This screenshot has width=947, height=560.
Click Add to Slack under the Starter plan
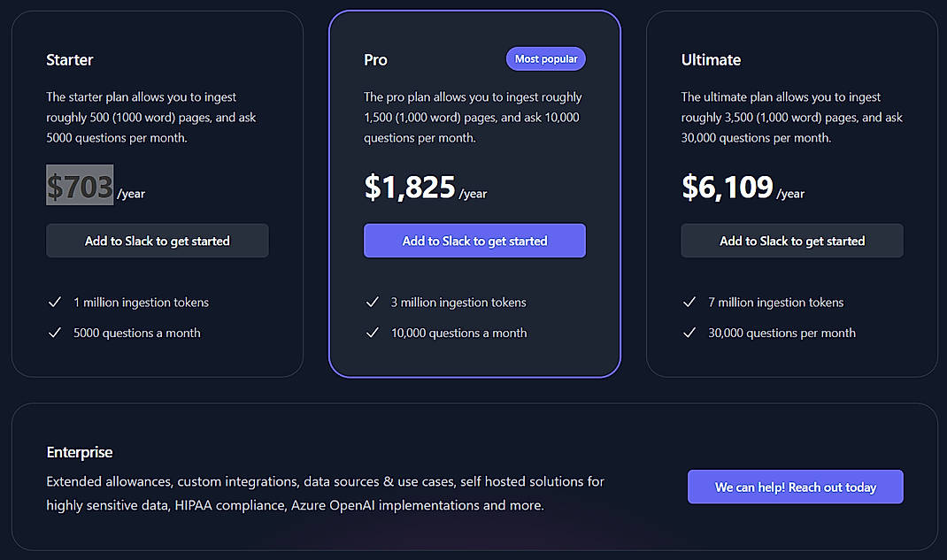pyautogui.click(x=157, y=240)
